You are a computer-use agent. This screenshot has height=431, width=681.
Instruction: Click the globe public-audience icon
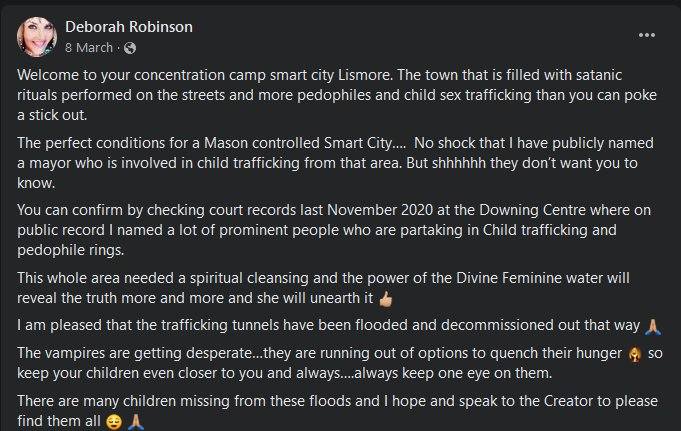click(129, 47)
